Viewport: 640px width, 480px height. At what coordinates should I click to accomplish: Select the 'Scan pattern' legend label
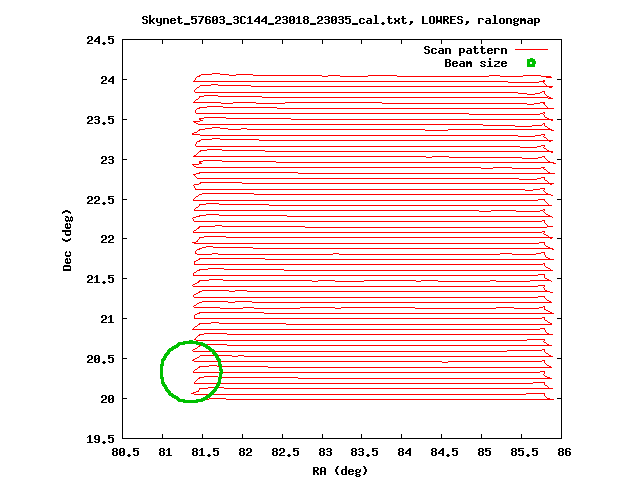465,50
